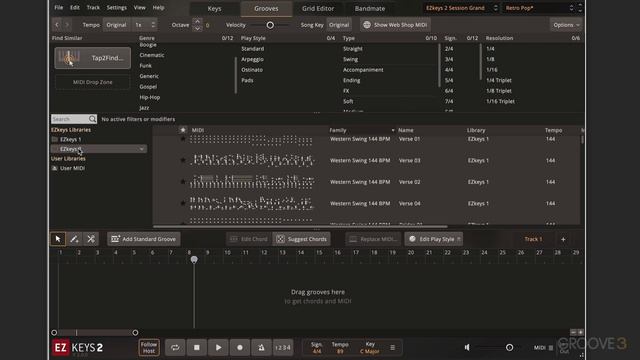Screen dimensions: 640x360
Task: Expand the EZkeys 2 library arrow
Action: coord(142,149)
